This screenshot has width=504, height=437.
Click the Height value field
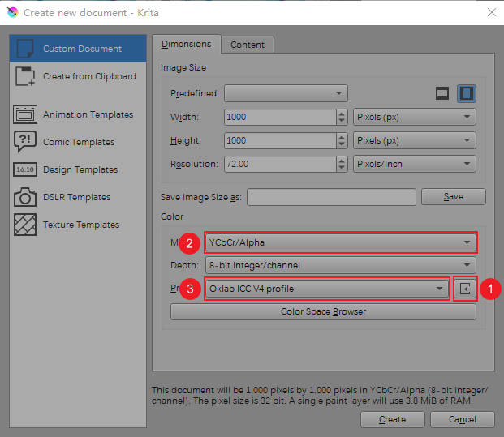pyautogui.click(x=280, y=140)
